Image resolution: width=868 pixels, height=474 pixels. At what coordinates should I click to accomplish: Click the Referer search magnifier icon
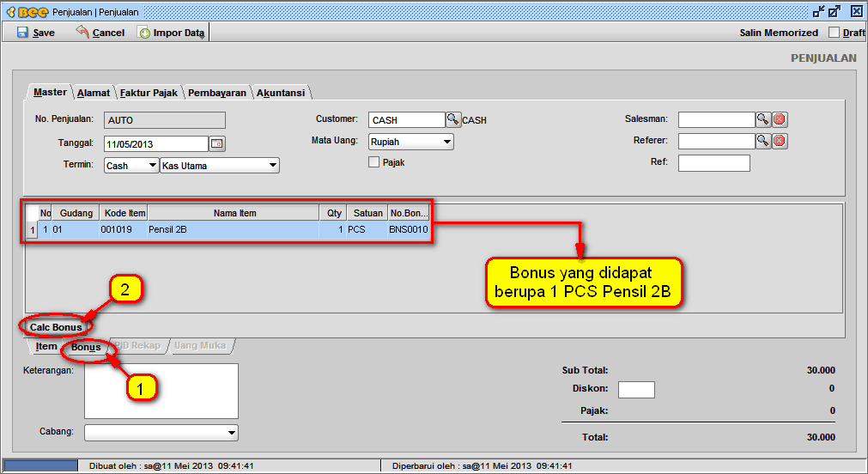(762, 141)
